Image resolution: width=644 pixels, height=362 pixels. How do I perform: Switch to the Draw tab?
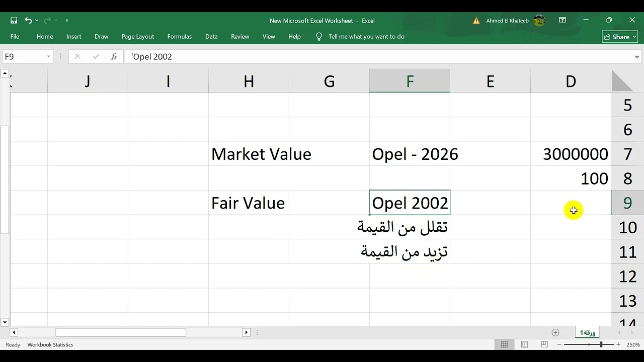pyautogui.click(x=102, y=37)
